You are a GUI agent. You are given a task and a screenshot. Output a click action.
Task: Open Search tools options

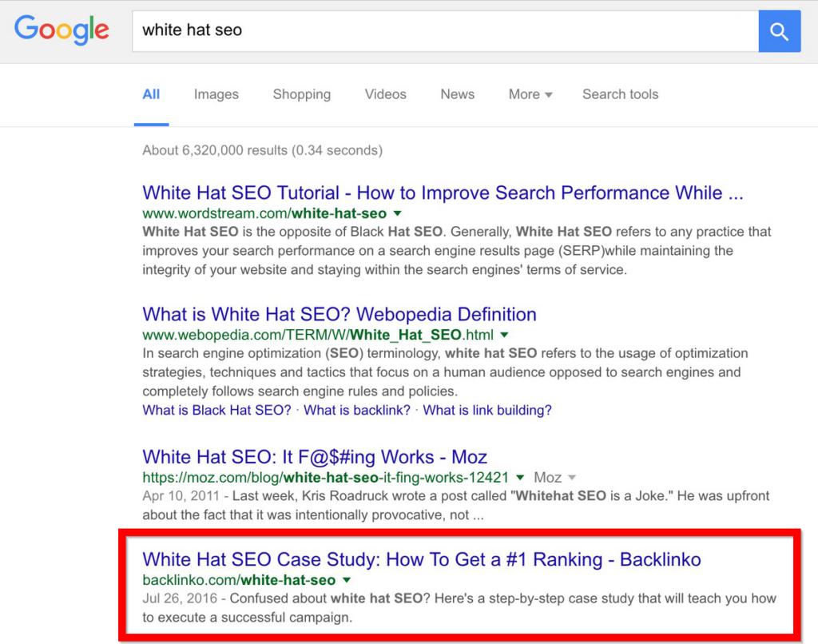point(620,94)
